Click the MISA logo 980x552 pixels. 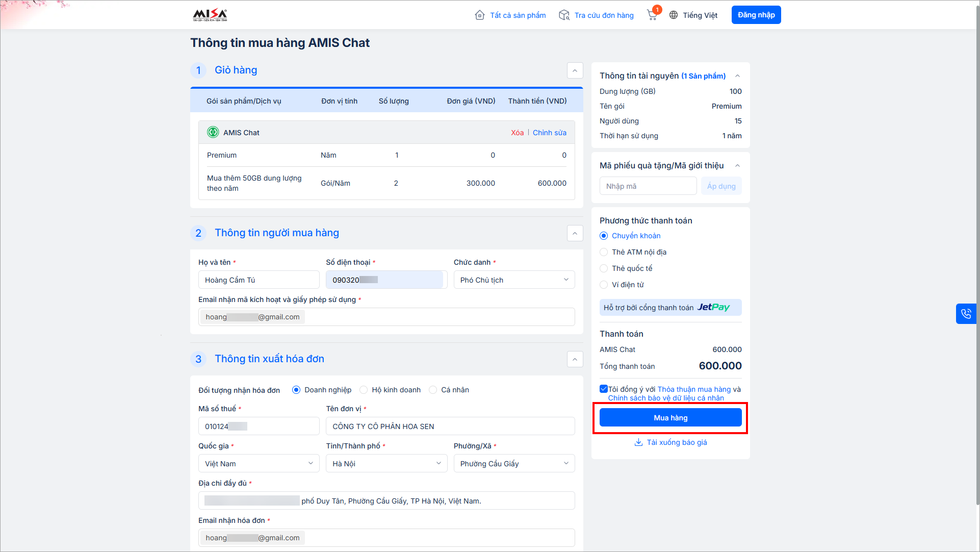210,15
